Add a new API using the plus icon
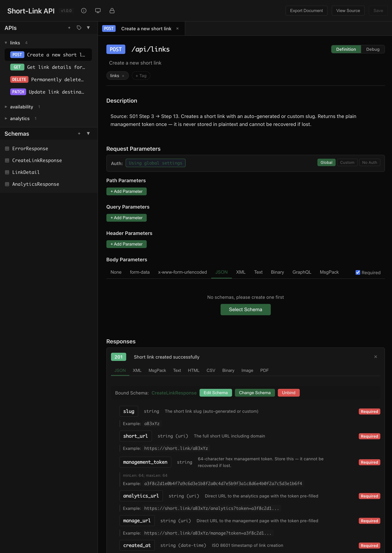The height and width of the screenshot is (553, 392). point(69,28)
